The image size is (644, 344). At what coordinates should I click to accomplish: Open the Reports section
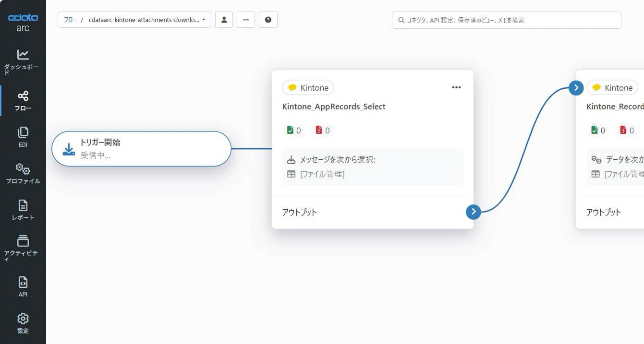pyautogui.click(x=23, y=210)
